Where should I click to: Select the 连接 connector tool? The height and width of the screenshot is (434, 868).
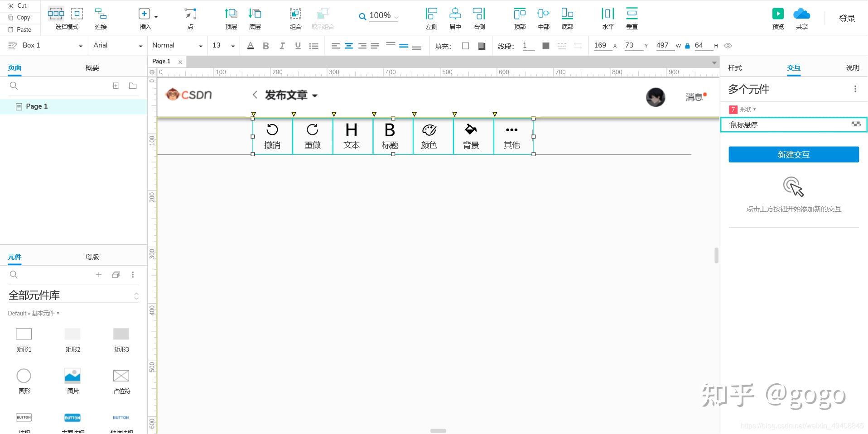[101, 19]
